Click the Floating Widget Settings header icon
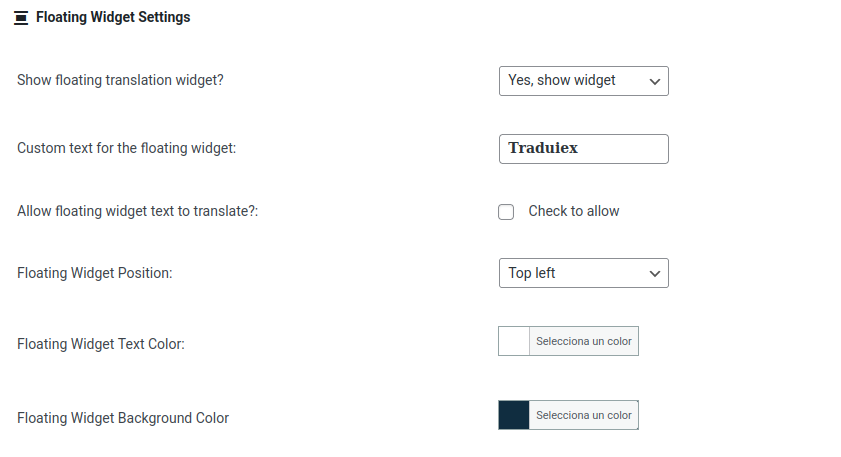Viewport: 841px width, 457px height. pyautogui.click(x=21, y=18)
